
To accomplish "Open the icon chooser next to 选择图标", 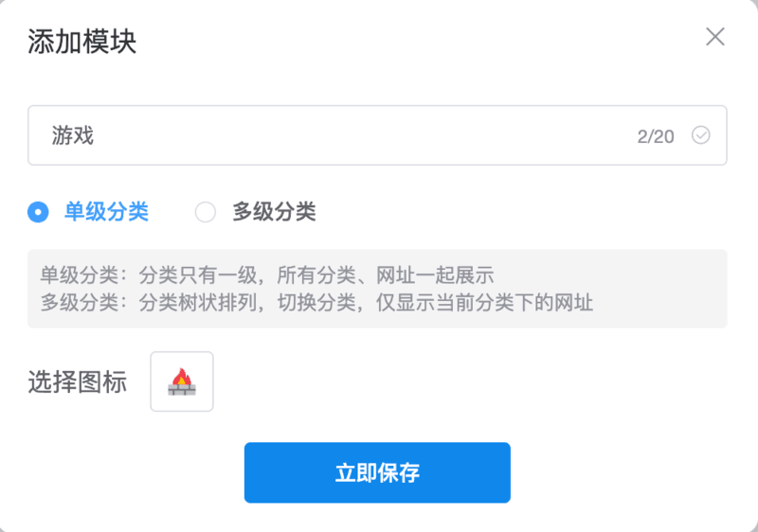I will (x=182, y=381).
